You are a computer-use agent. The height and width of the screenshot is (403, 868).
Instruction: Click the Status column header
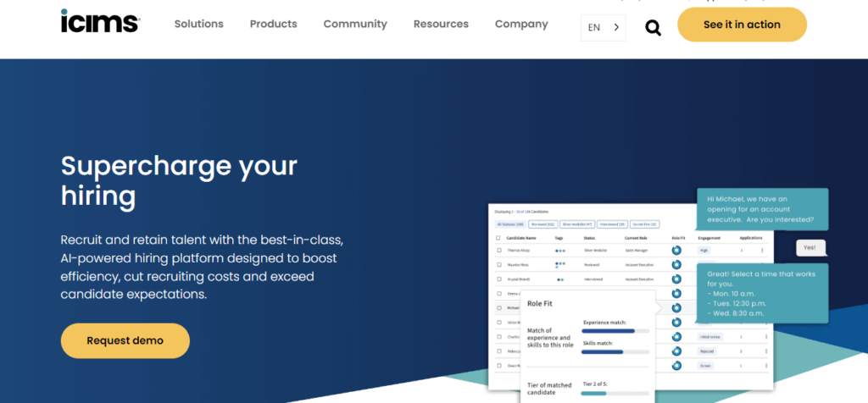point(590,238)
